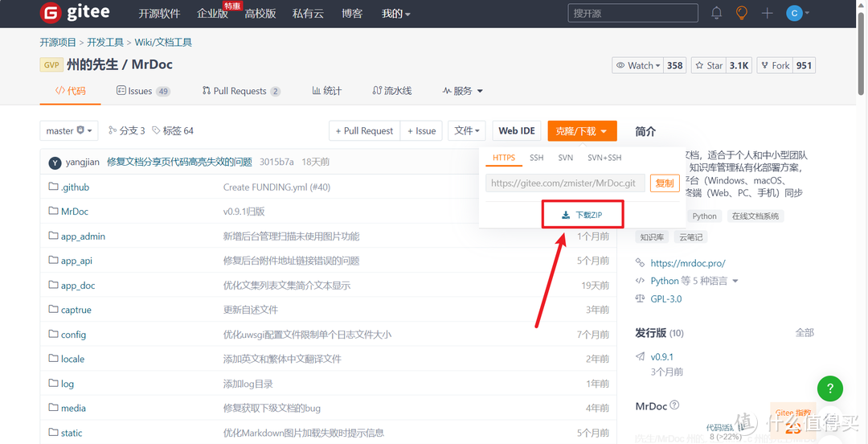This screenshot has height=444, width=868.
Task: Click the 复制 copy URL button
Action: point(665,183)
